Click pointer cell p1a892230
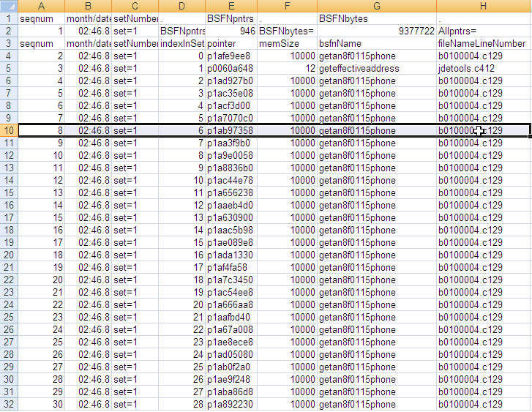 coord(231,405)
